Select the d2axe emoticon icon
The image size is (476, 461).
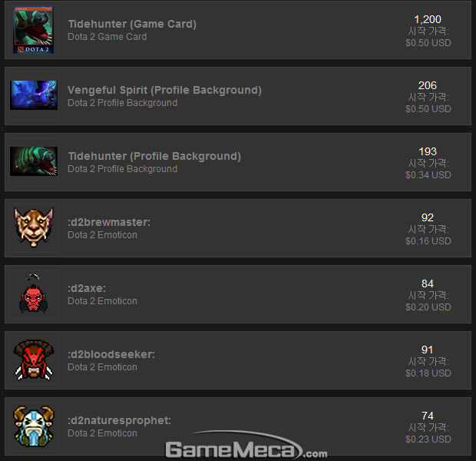pyautogui.click(x=33, y=294)
